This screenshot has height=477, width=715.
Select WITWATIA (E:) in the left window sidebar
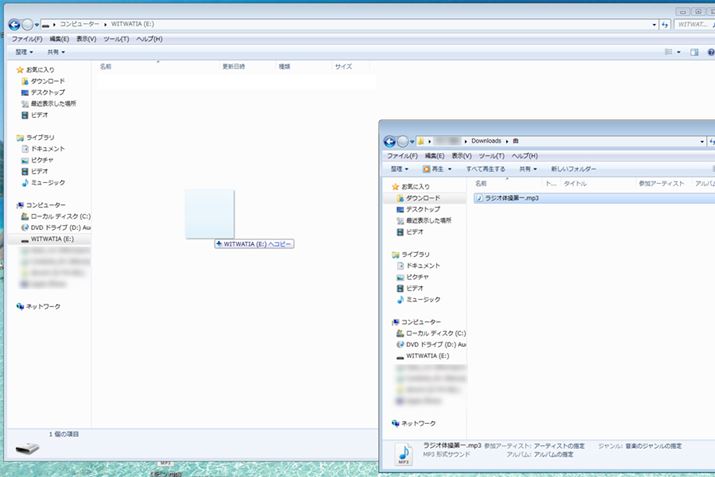pyautogui.click(x=52, y=239)
